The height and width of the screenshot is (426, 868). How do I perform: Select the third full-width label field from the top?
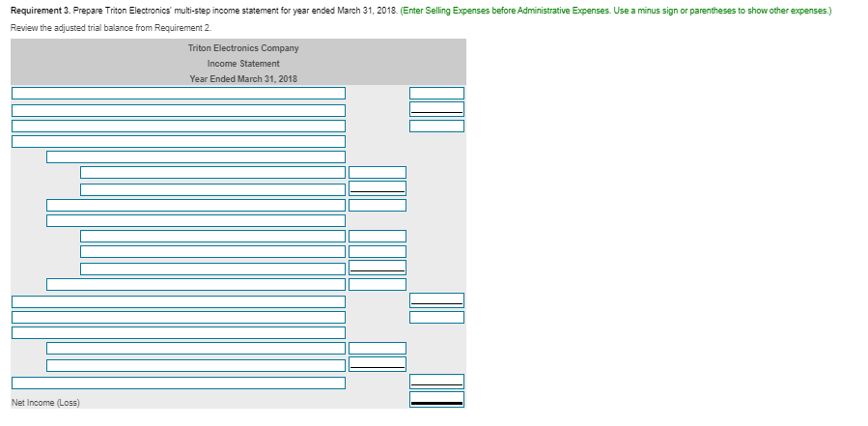tap(179, 127)
